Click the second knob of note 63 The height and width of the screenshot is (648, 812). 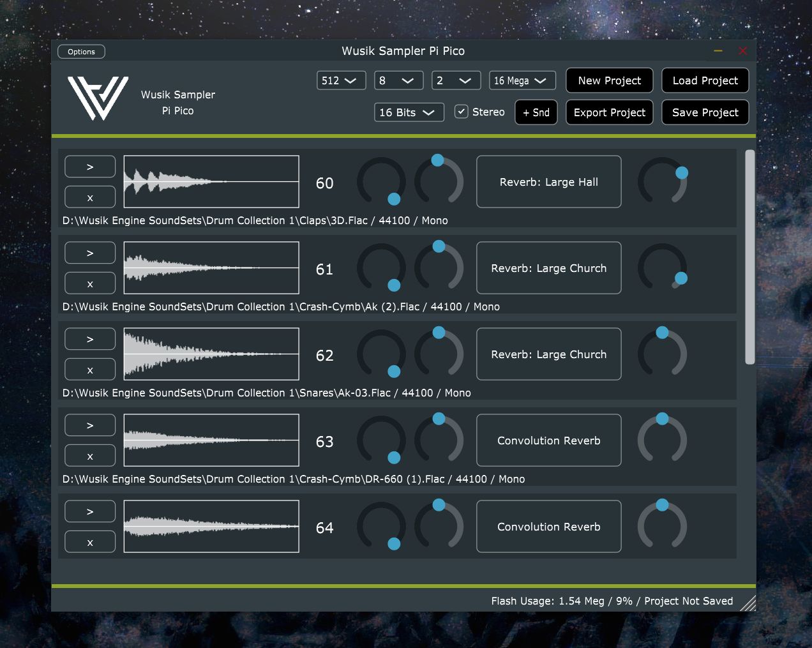(x=439, y=439)
